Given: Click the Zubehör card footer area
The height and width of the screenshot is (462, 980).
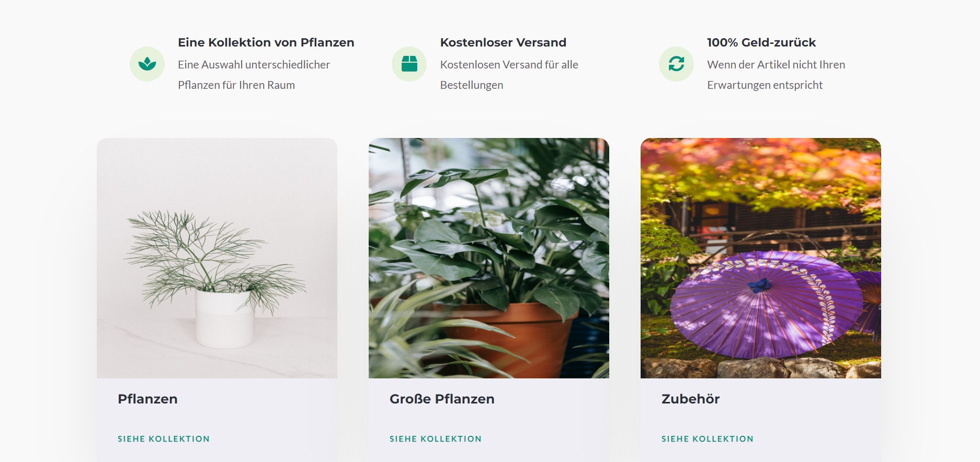Looking at the screenshot, I should [761, 420].
